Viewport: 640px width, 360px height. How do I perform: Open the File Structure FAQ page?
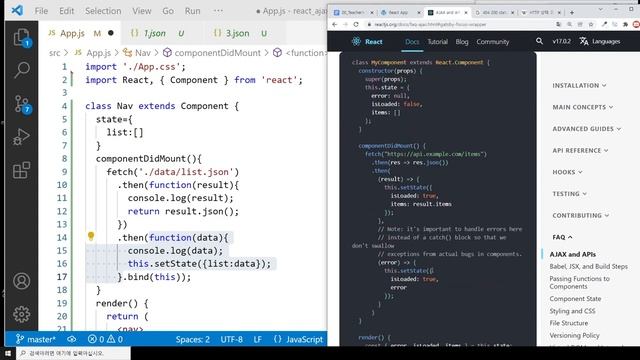[x=569, y=323]
